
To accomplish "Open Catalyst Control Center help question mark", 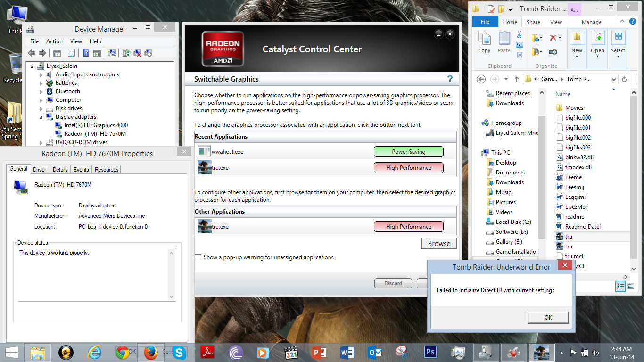I will coord(450,79).
